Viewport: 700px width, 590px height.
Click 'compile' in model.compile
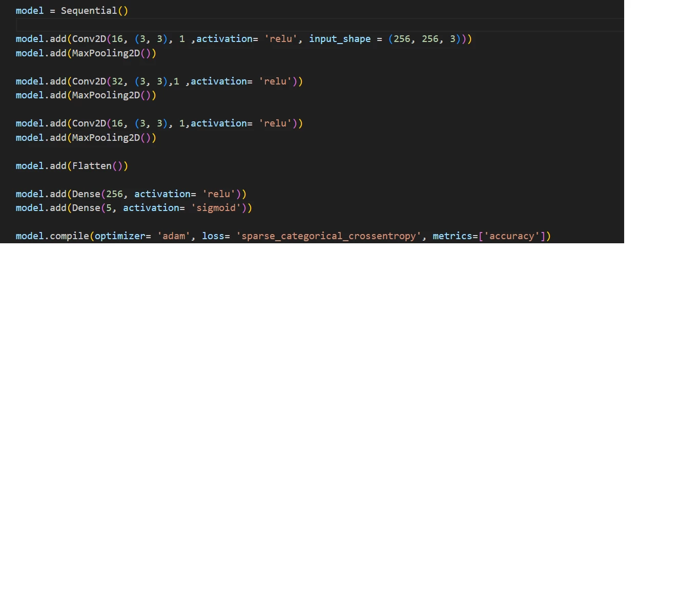pos(69,236)
